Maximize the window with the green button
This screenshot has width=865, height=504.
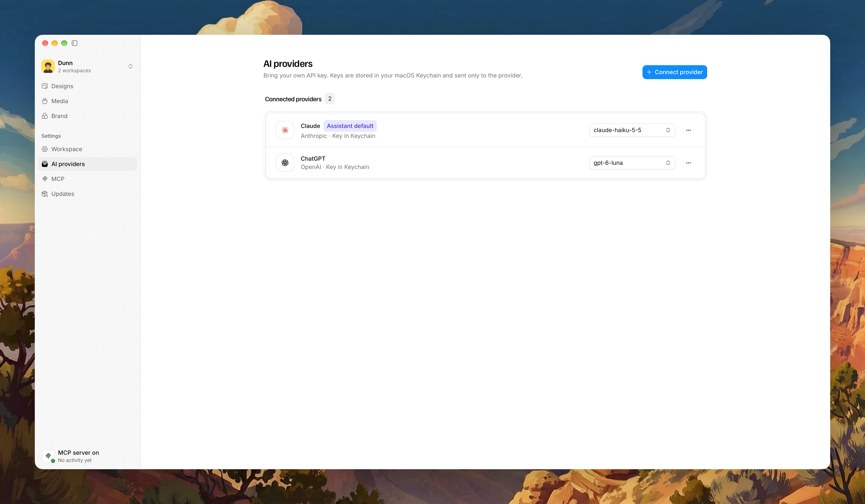pos(64,43)
